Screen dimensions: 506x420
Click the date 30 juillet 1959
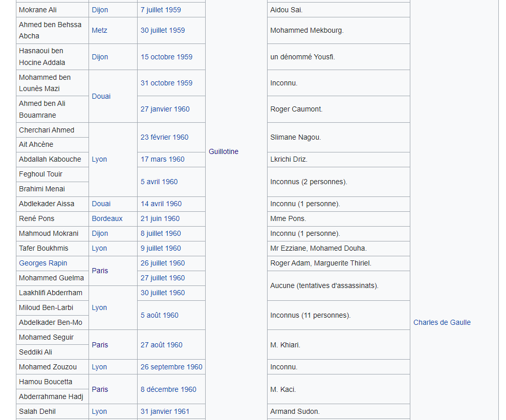coord(163,30)
